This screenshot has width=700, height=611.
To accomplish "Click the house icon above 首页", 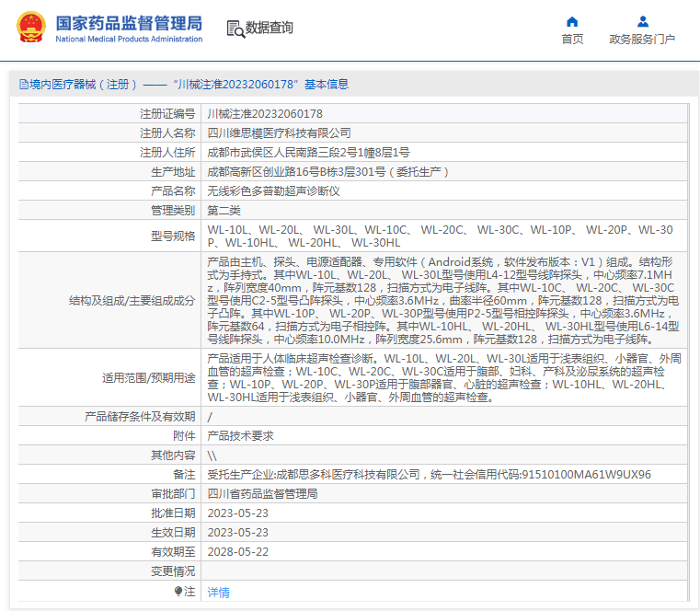I will click(x=572, y=21).
